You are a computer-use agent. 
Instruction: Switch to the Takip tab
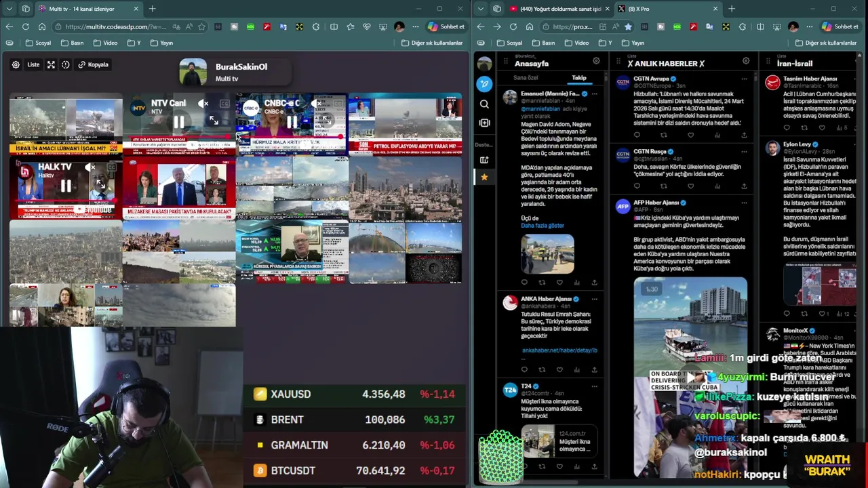578,77
